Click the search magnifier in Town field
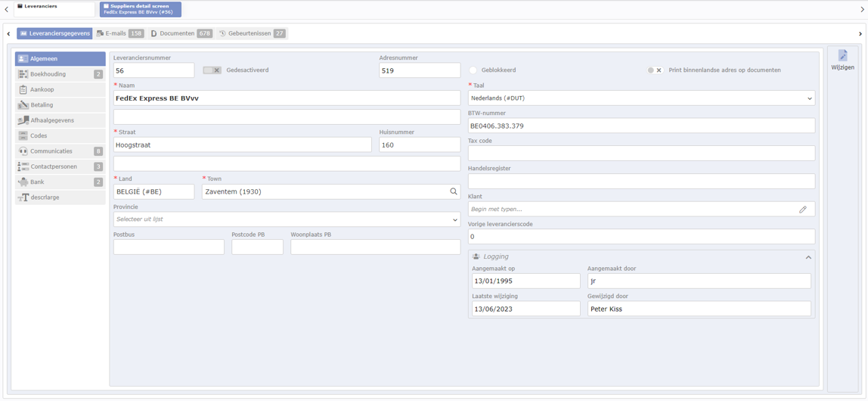This screenshot has height=401, width=868. click(x=454, y=192)
